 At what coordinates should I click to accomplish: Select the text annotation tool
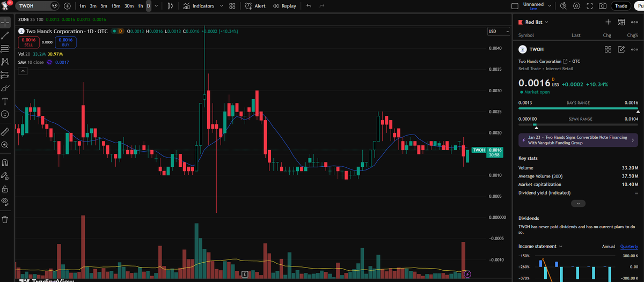(5, 101)
